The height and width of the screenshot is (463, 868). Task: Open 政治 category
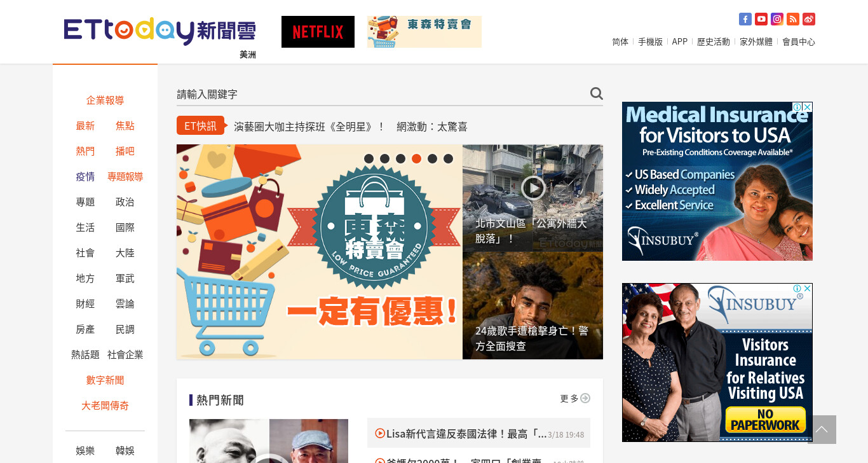(125, 202)
